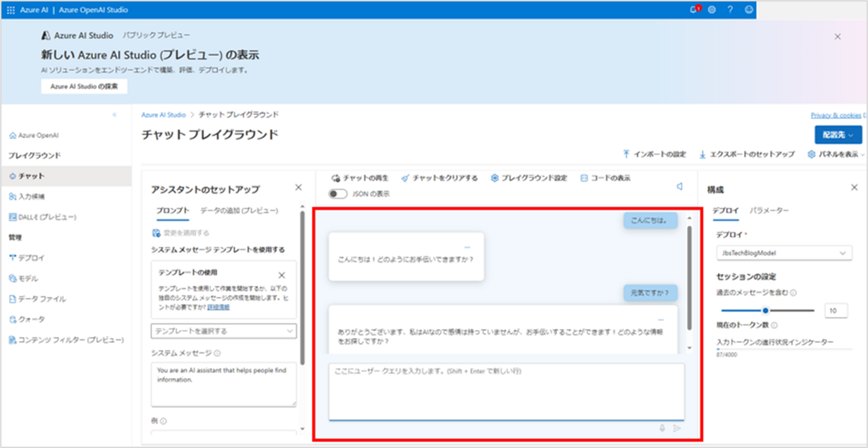Click the speaker icon in chat toolbar
Image resolution: width=868 pixels, height=448 pixels.
[679, 187]
